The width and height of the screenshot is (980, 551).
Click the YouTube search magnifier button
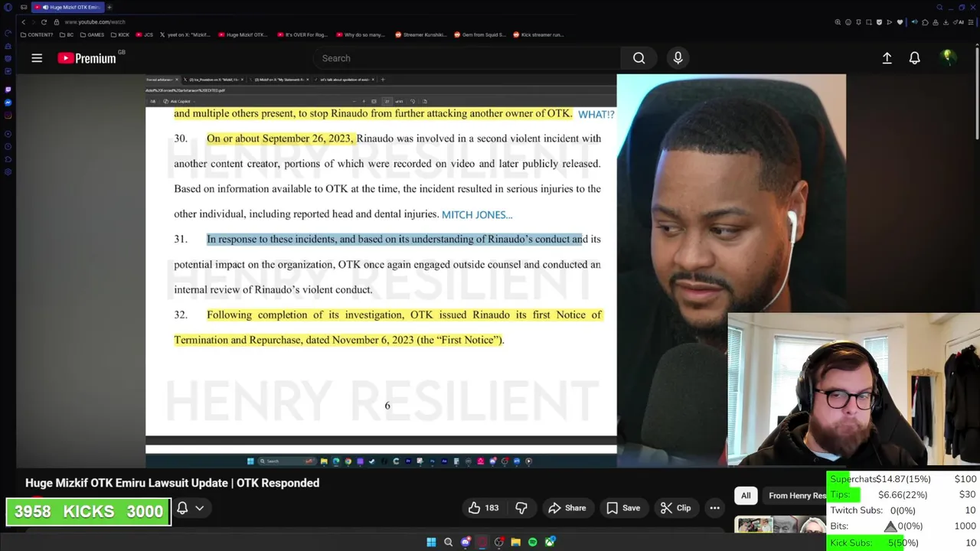[639, 58]
